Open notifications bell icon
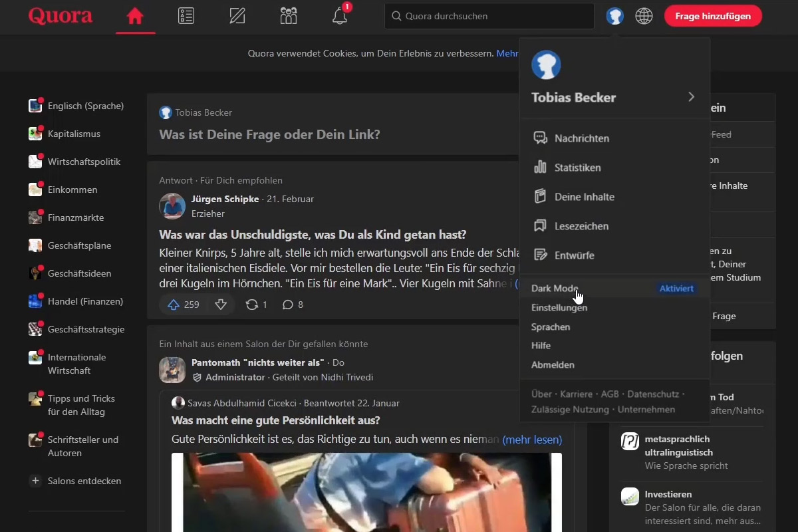The width and height of the screenshot is (798, 532). pos(340,16)
